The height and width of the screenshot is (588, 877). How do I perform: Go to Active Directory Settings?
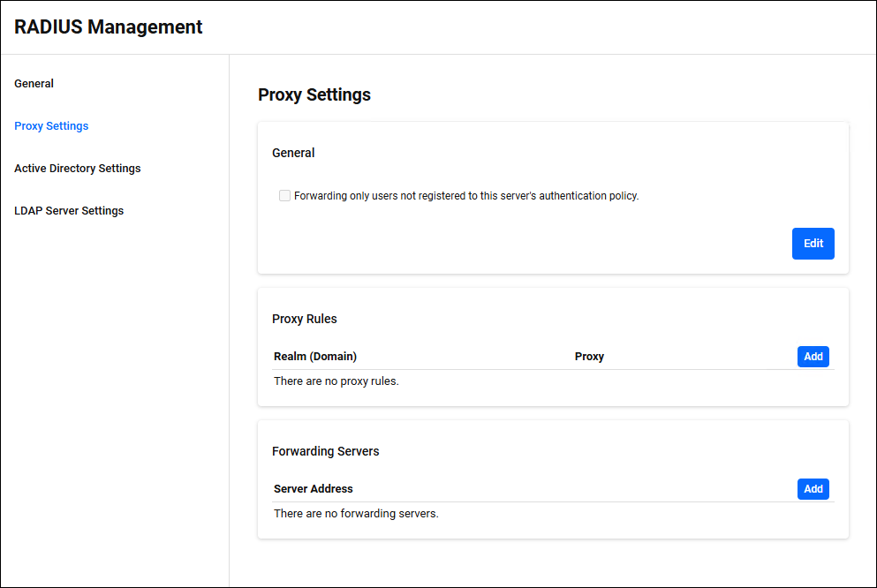tap(78, 169)
